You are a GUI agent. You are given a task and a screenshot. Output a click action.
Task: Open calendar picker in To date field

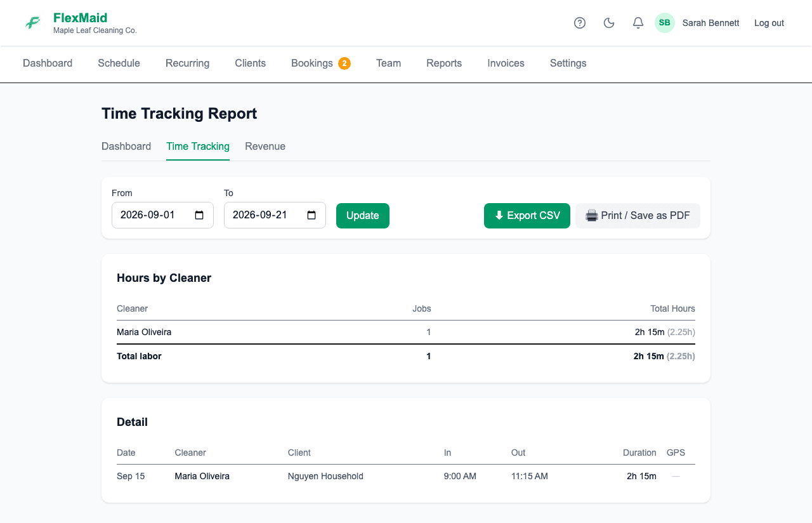(x=311, y=215)
